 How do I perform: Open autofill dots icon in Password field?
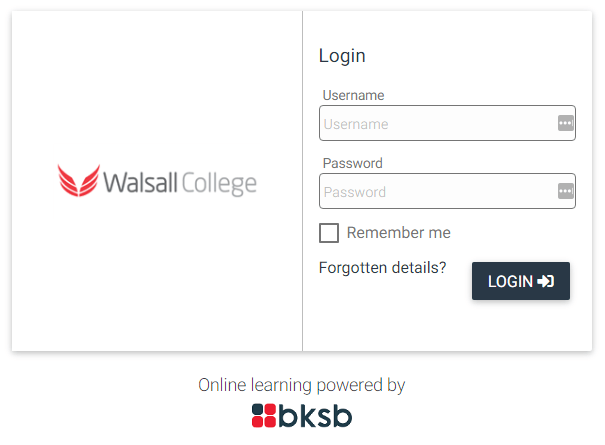click(x=565, y=191)
